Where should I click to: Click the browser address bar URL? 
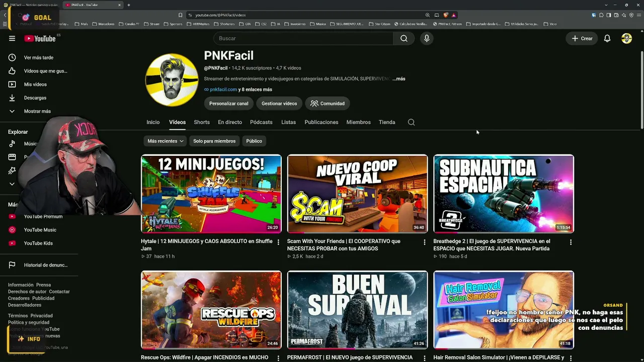(x=220, y=15)
